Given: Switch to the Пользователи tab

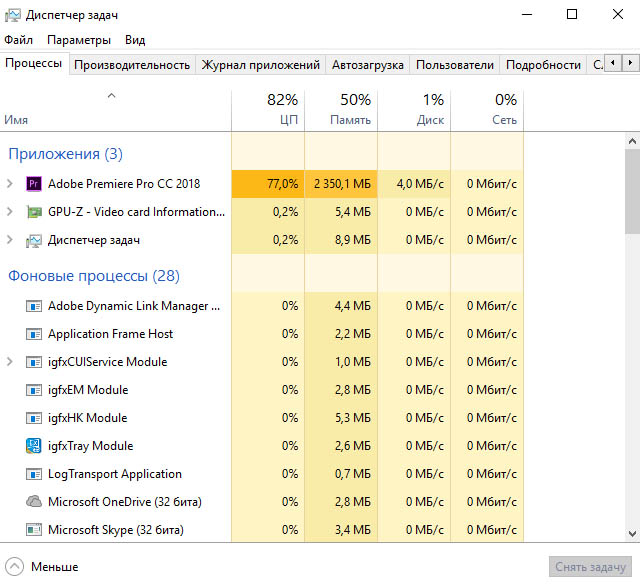Looking at the screenshot, I should (x=455, y=65).
